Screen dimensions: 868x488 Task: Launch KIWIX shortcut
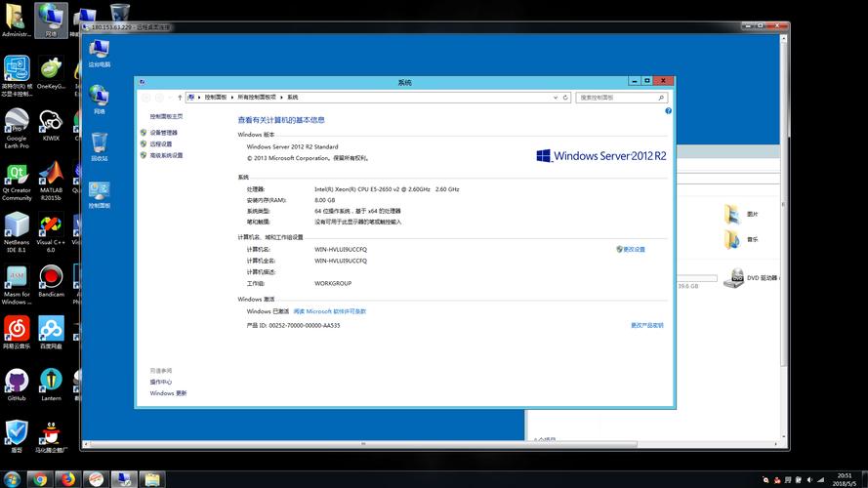[51, 125]
